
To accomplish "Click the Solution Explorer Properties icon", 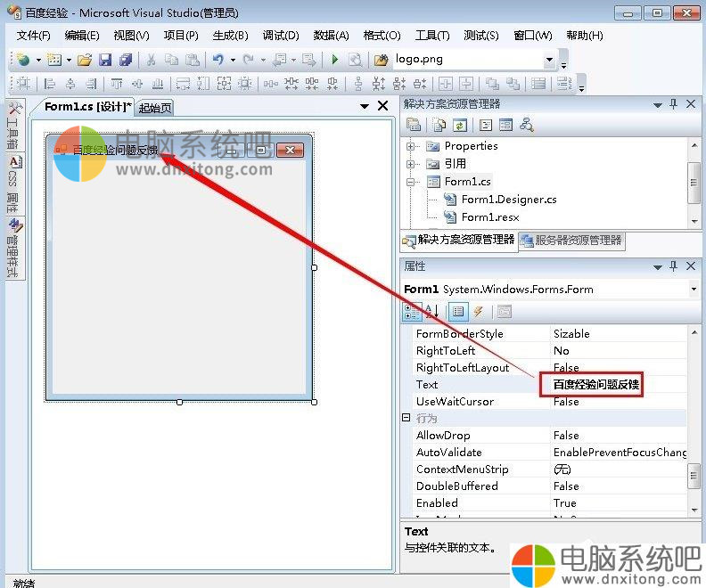I will click(x=414, y=125).
